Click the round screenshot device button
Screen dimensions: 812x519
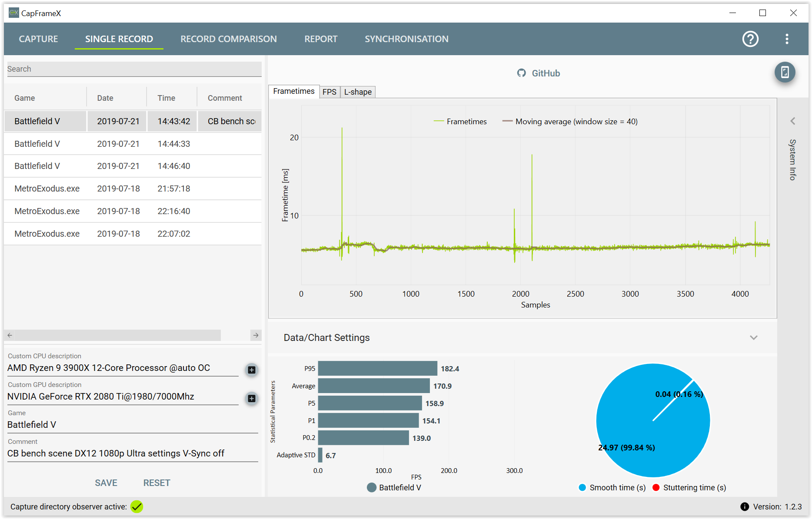pos(785,72)
